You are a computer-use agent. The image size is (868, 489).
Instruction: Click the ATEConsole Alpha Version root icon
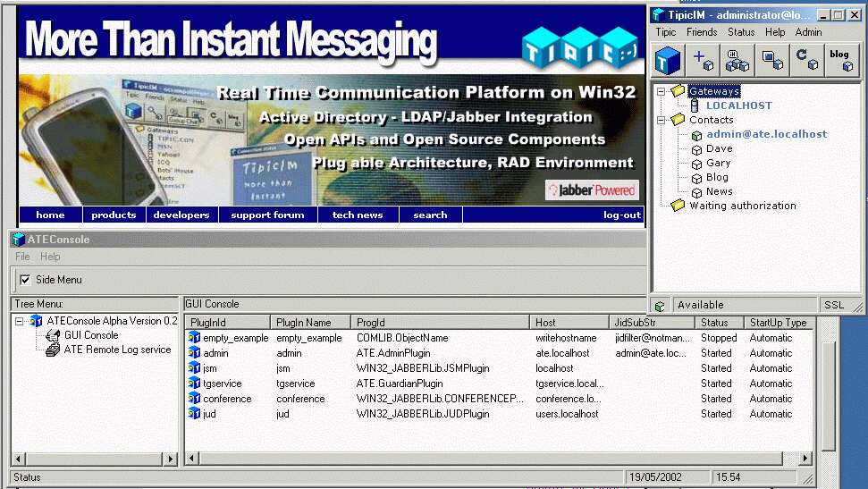coord(37,321)
